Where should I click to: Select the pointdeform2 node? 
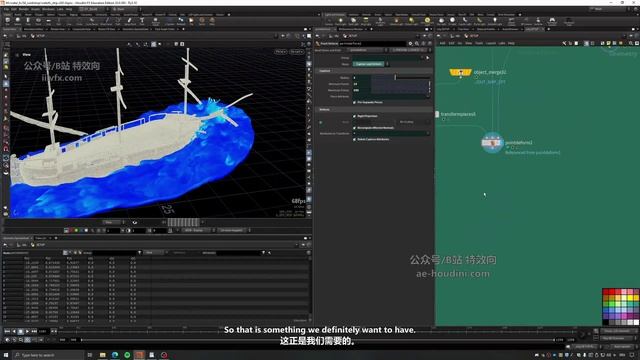tap(492, 143)
